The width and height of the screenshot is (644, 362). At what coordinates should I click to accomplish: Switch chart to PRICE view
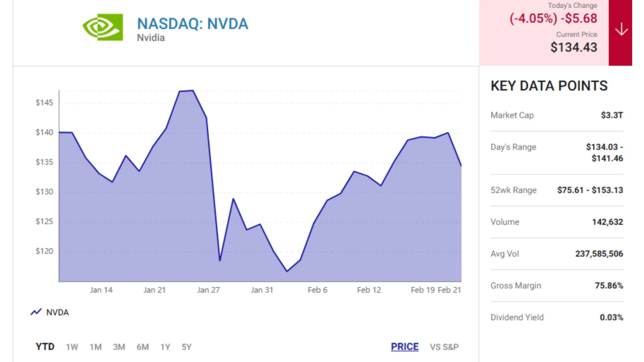pos(405,347)
